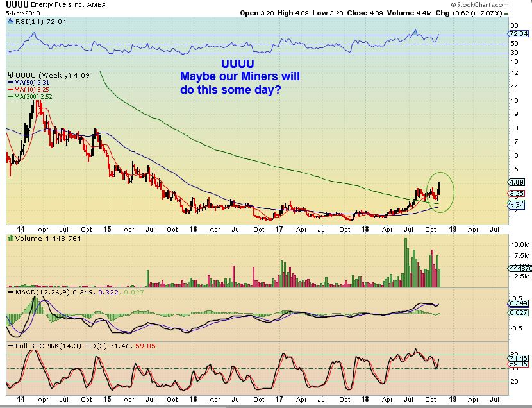
Task: Click the blue UUUU annotation title
Action: coord(238,64)
